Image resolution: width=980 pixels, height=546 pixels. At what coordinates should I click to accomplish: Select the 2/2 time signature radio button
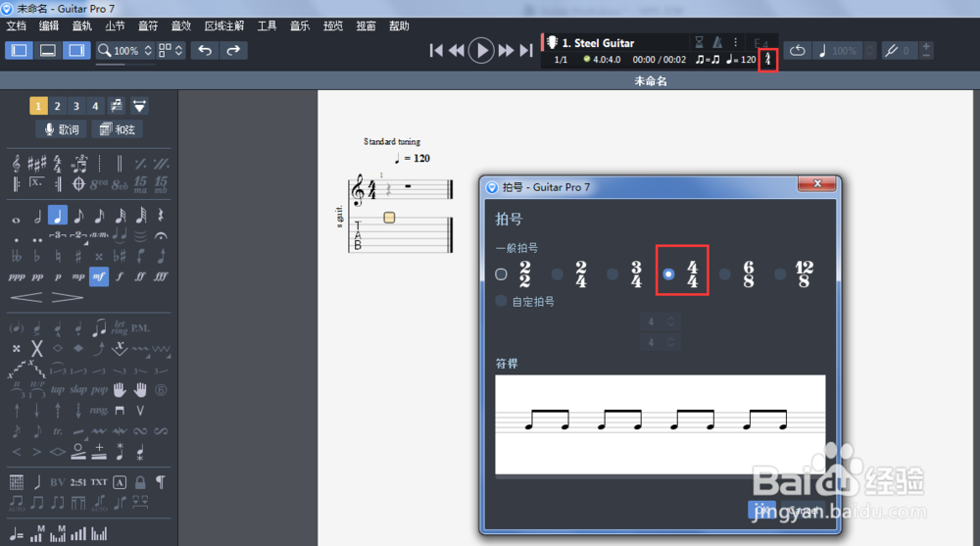[501, 273]
